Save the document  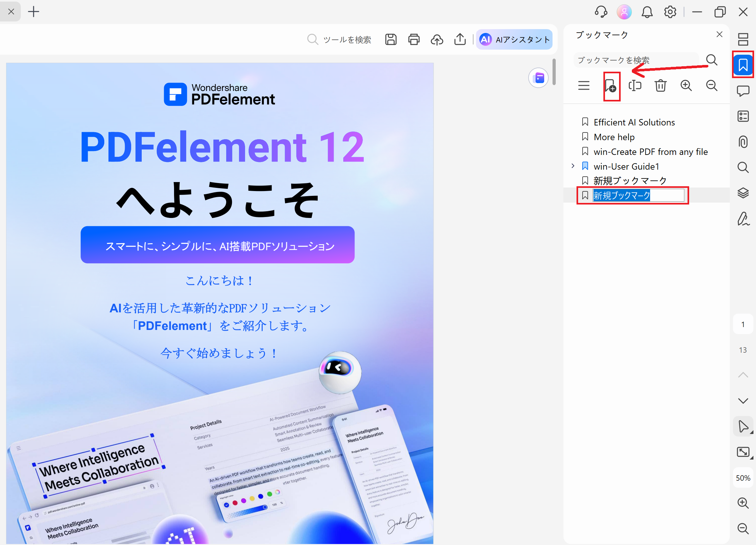point(391,39)
